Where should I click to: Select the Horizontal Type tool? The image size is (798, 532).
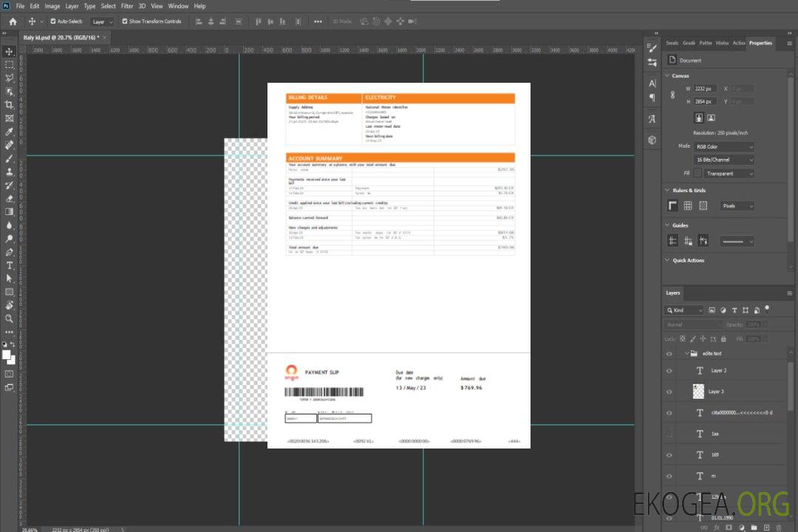point(10,265)
